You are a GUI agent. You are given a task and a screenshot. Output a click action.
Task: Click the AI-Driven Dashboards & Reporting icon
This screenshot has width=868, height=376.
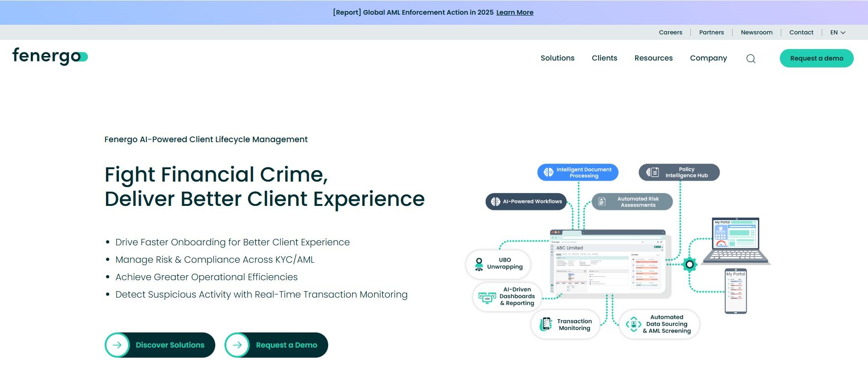pos(487,297)
